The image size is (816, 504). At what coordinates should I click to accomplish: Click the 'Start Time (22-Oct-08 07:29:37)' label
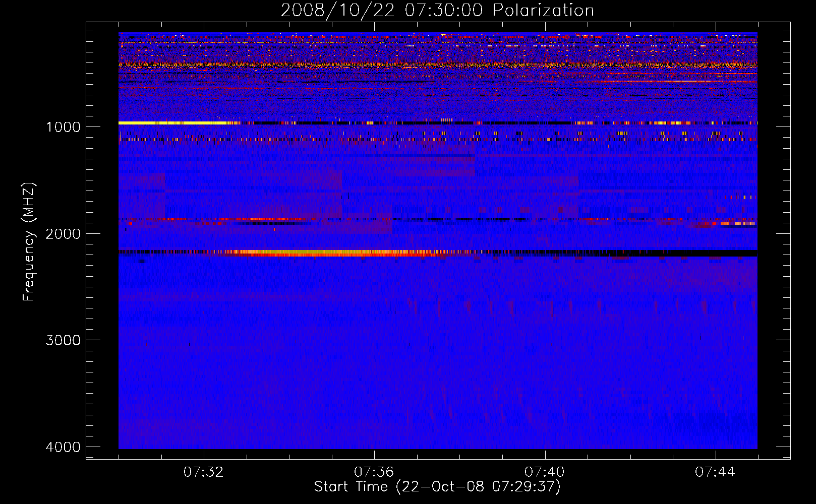pyautogui.click(x=437, y=487)
